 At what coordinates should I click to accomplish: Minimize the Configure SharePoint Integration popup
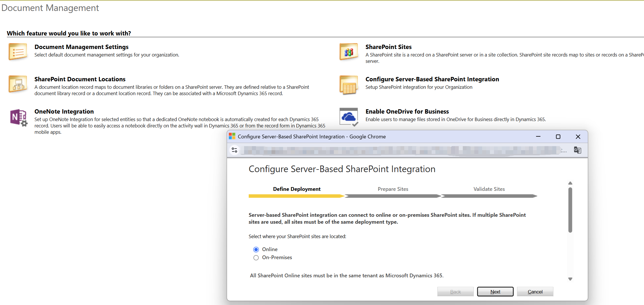(x=538, y=137)
